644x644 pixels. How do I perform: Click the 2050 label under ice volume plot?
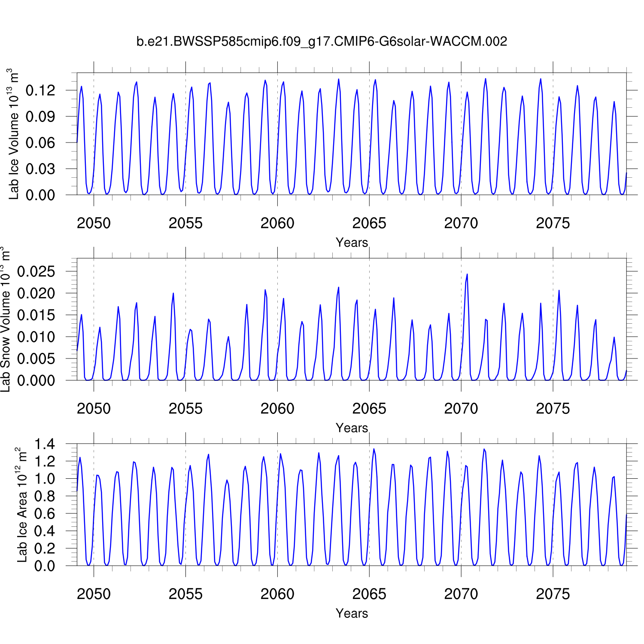tap(94, 223)
